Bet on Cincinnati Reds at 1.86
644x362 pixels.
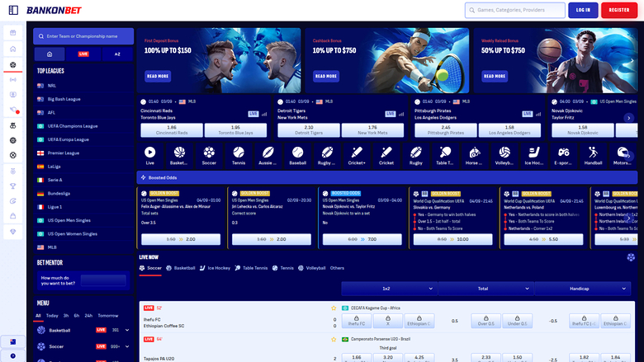[172, 130]
